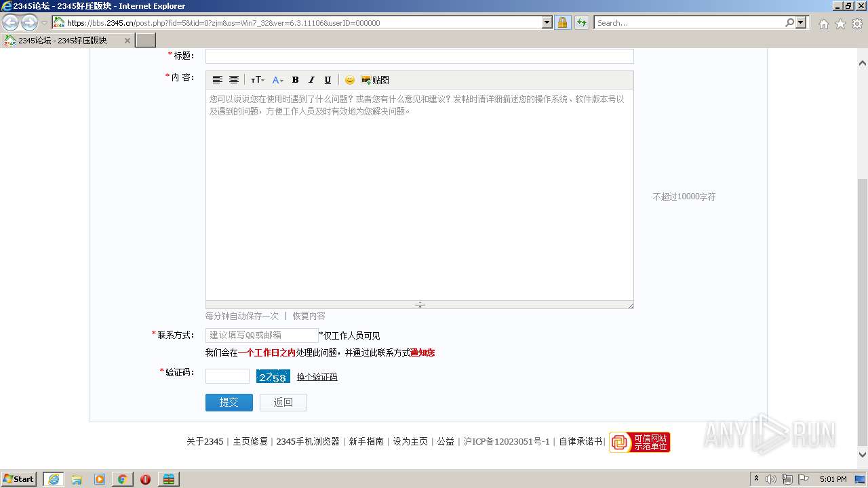The width and height of the screenshot is (868, 488).
Task: Open the Windows Start menu
Action: [19, 479]
